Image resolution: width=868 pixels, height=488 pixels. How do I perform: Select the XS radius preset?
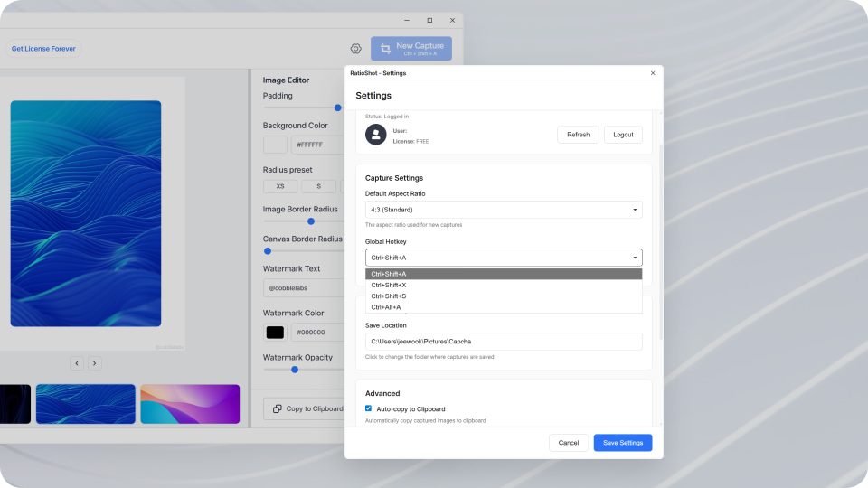coord(280,186)
